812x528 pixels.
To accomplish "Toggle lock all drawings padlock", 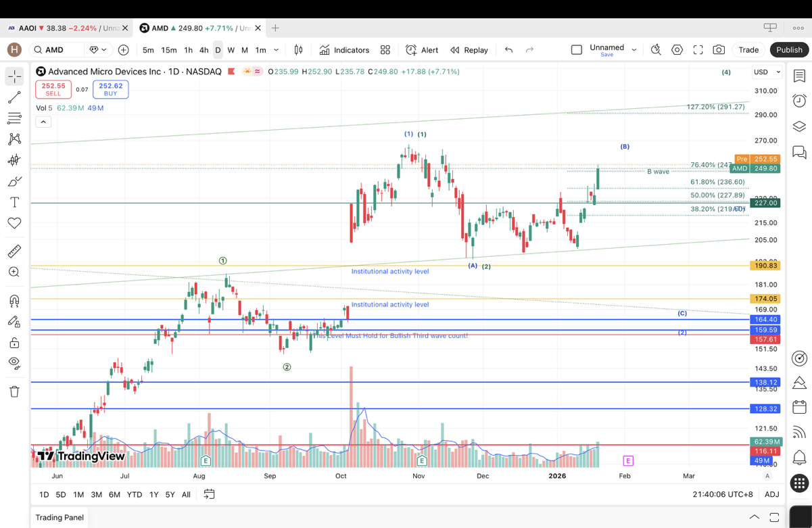I will 14,343.
